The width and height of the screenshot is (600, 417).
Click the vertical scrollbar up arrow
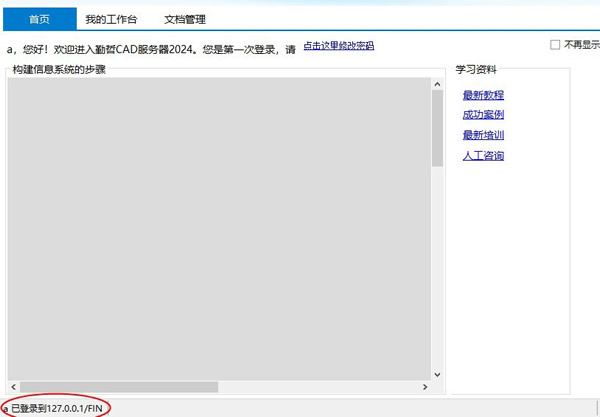point(437,85)
